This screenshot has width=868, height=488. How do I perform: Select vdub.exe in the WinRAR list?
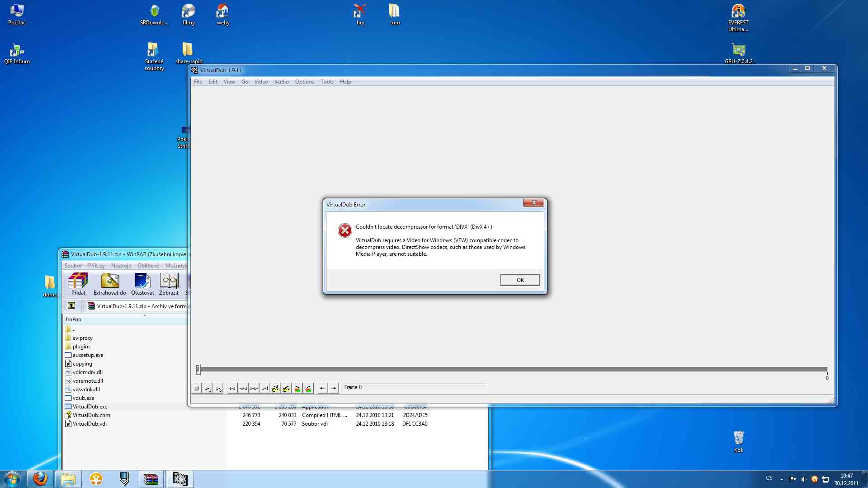80,398
